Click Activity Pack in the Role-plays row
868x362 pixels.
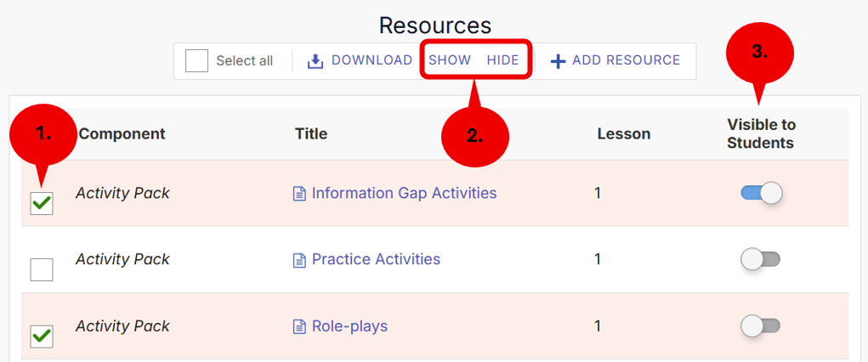(122, 326)
